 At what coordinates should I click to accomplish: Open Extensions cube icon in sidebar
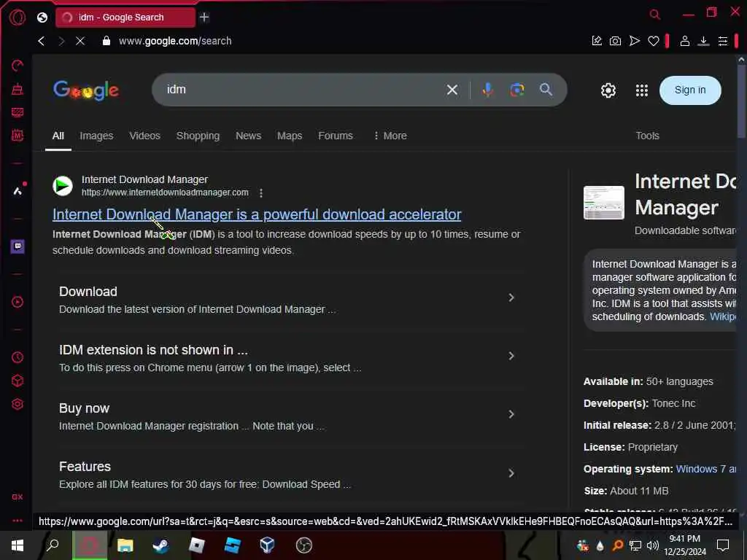[18, 381]
